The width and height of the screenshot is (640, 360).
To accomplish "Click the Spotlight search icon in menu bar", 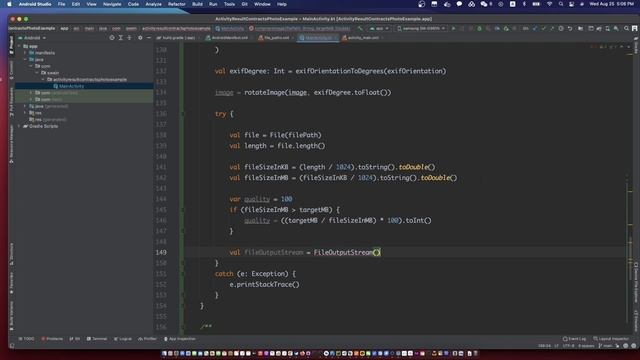I will tap(561, 4).
